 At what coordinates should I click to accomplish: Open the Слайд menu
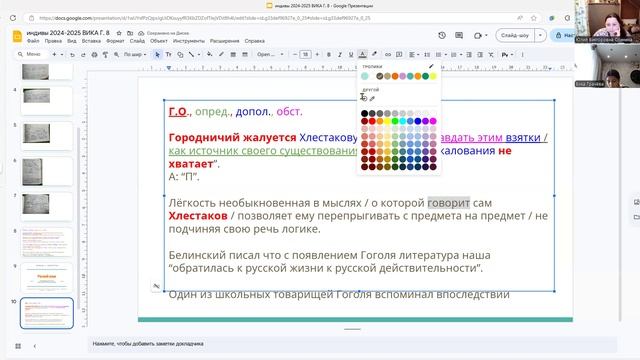pos(137,41)
